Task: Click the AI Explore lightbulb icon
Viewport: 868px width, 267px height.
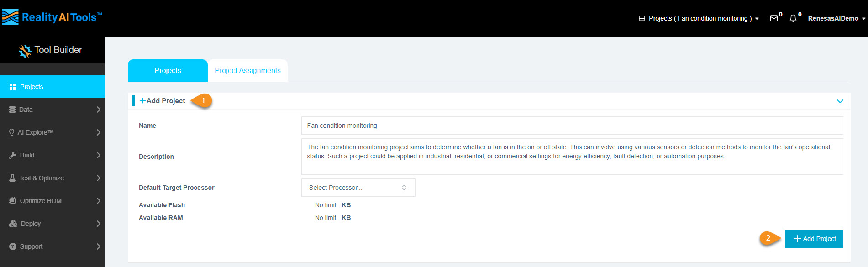Action: [12, 132]
